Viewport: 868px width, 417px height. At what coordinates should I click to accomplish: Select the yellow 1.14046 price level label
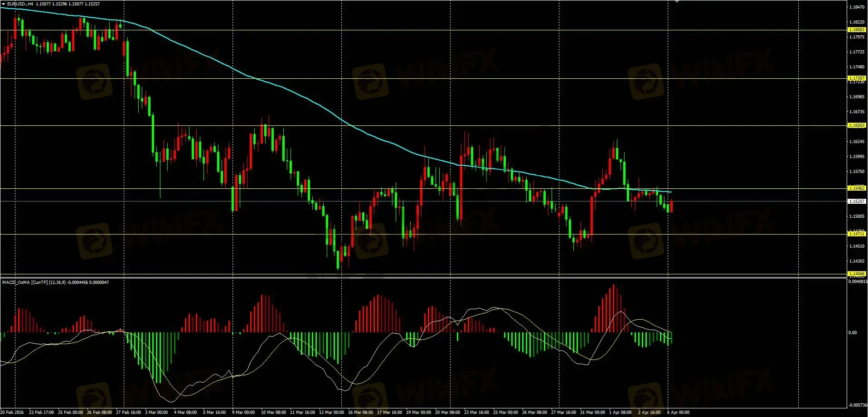(x=857, y=274)
